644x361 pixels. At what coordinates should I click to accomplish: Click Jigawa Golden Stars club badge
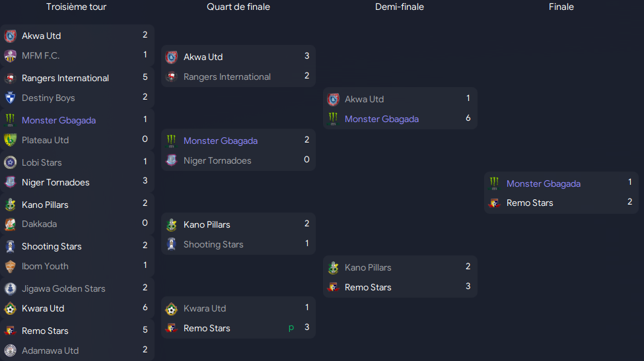(11, 289)
